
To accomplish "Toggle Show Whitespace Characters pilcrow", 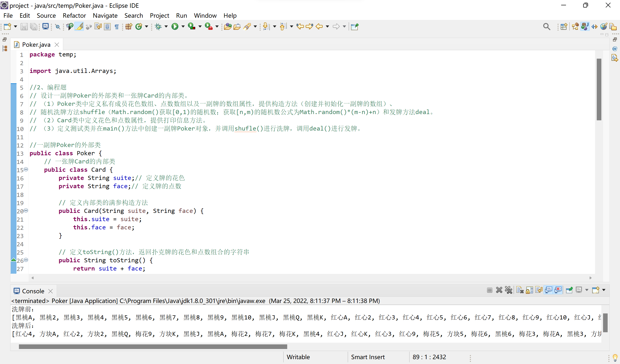I will click(117, 26).
